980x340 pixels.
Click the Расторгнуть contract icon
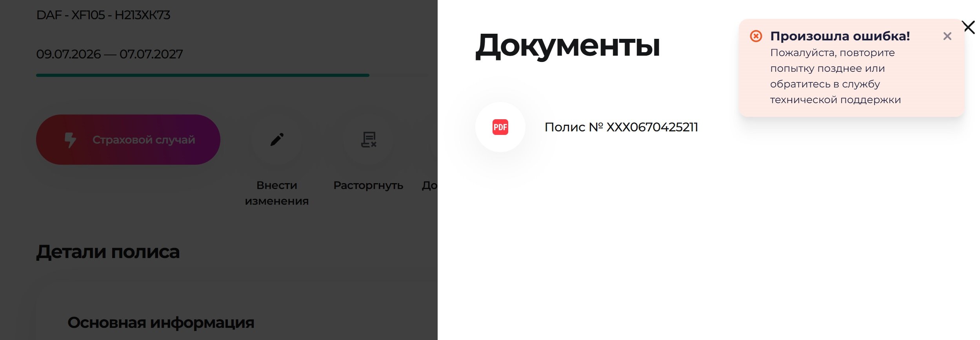[368, 140]
